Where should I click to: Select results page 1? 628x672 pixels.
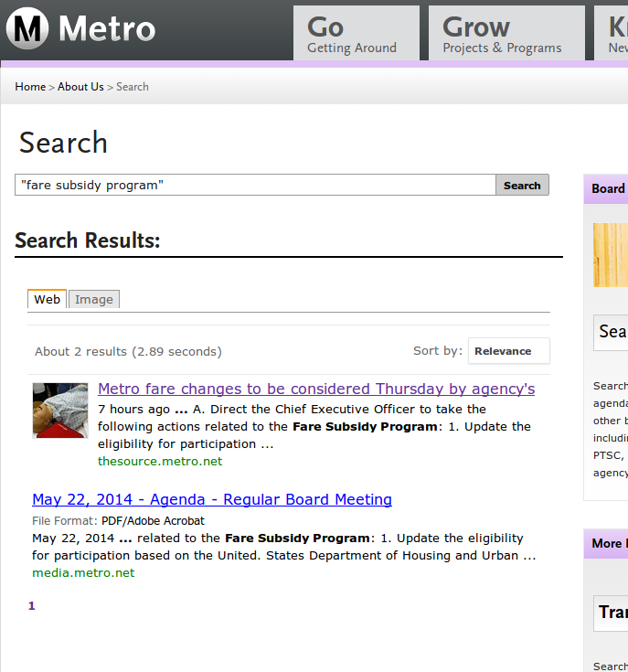(31, 605)
